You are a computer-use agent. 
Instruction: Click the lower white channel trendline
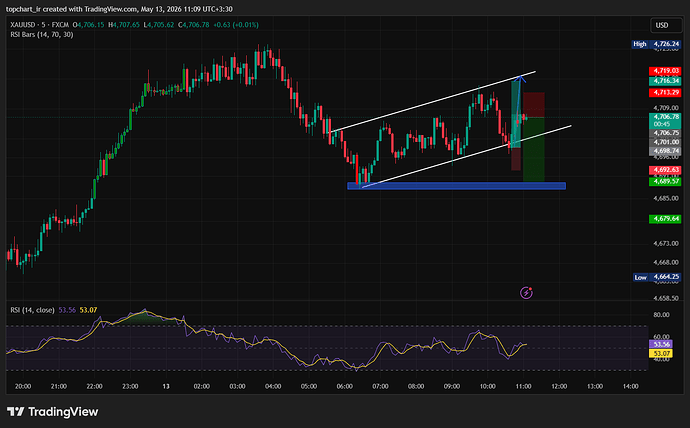(x=466, y=157)
